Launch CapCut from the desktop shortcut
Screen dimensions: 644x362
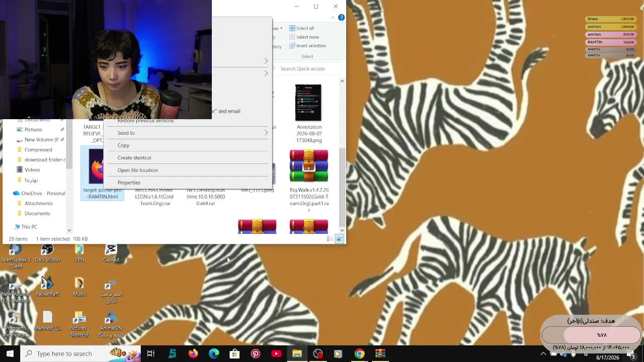click(111, 254)
